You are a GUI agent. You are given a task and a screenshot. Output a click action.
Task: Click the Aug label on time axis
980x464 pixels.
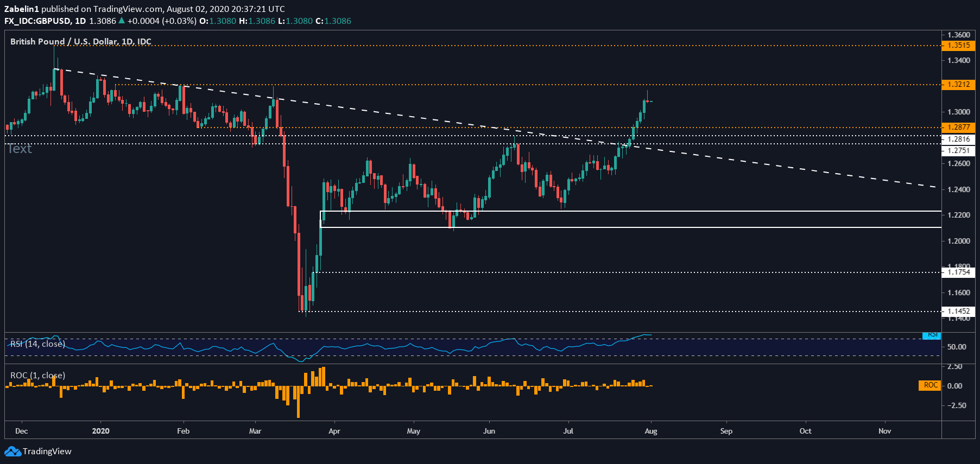click(x=651, y=431)
